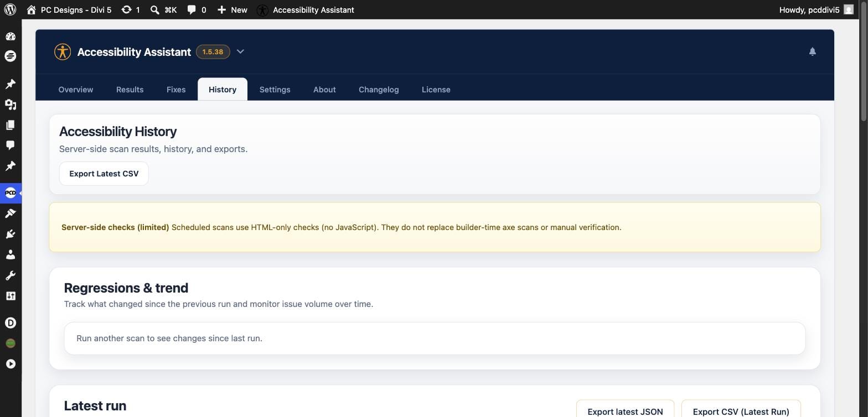Image resolution: width=868 pixels, height=417 pixels.
Task: Open the striped circle icon below Dashboard
Action: (x=11, y=56)
